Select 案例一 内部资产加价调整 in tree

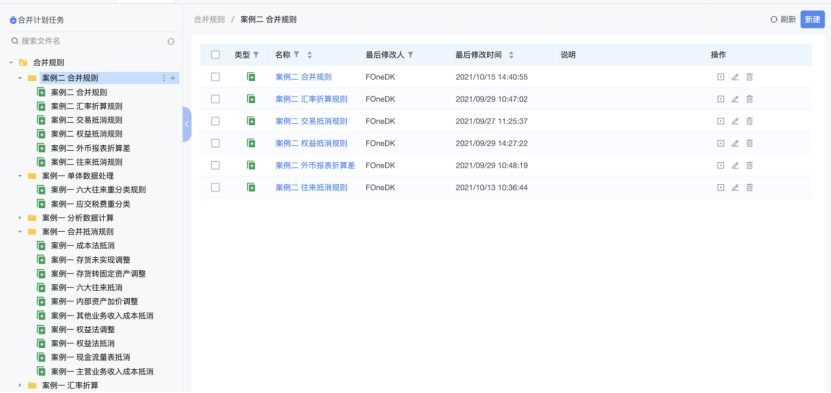[x=94, y=302]
